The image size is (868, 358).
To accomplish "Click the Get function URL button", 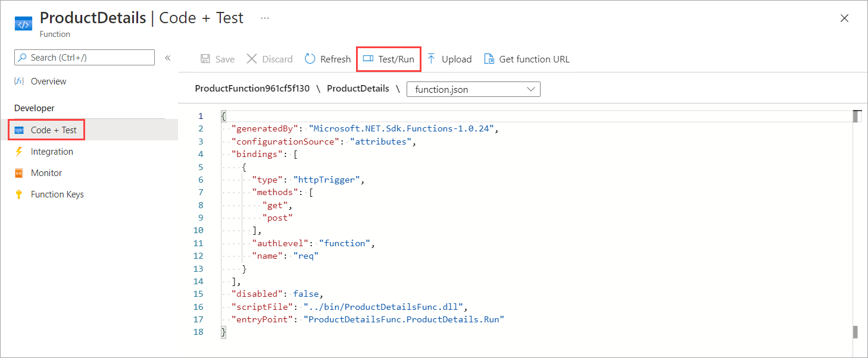I will click(x=533, y=59).
